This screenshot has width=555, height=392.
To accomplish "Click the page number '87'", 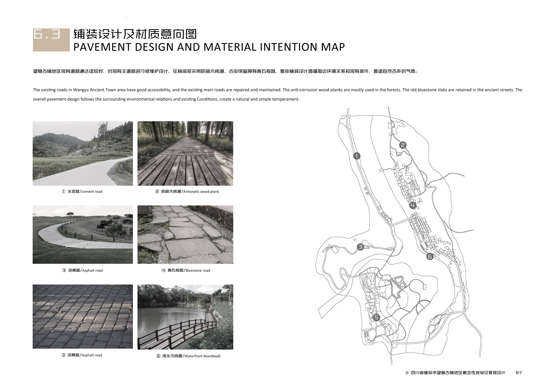I will tap(519, 373).
